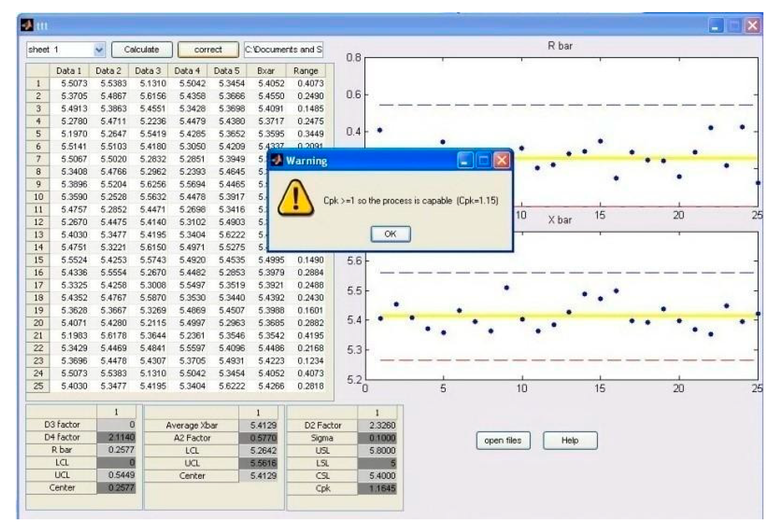Click the Cpk value 1.1645
The image size is (781, 532).
377,488
